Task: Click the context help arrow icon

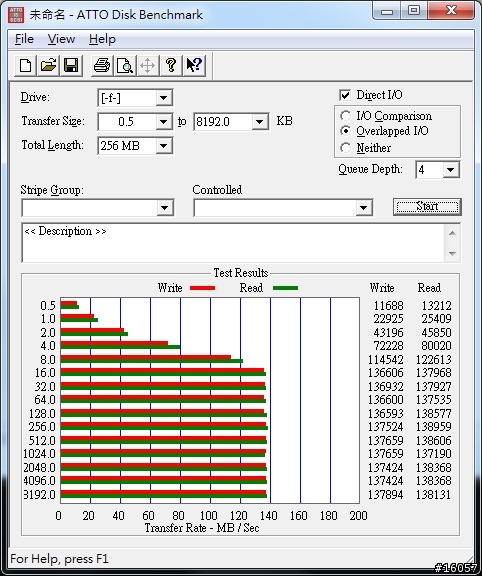Action: tap(194, 66)
